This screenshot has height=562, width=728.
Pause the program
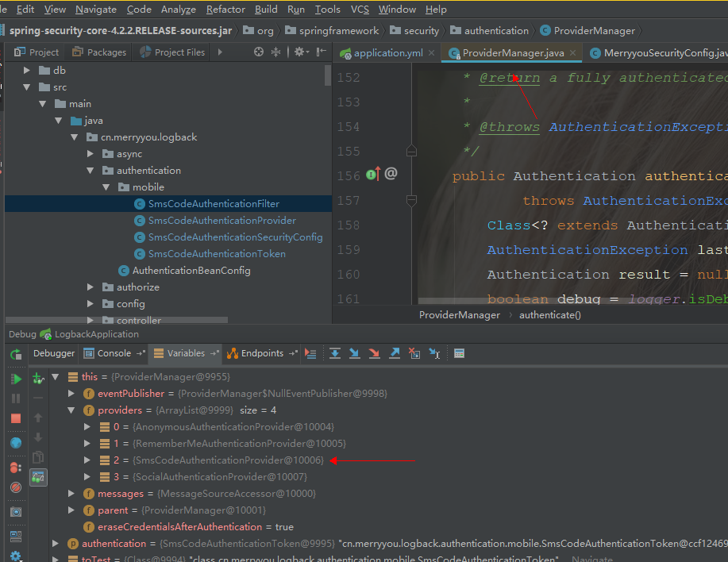point(16,398)
